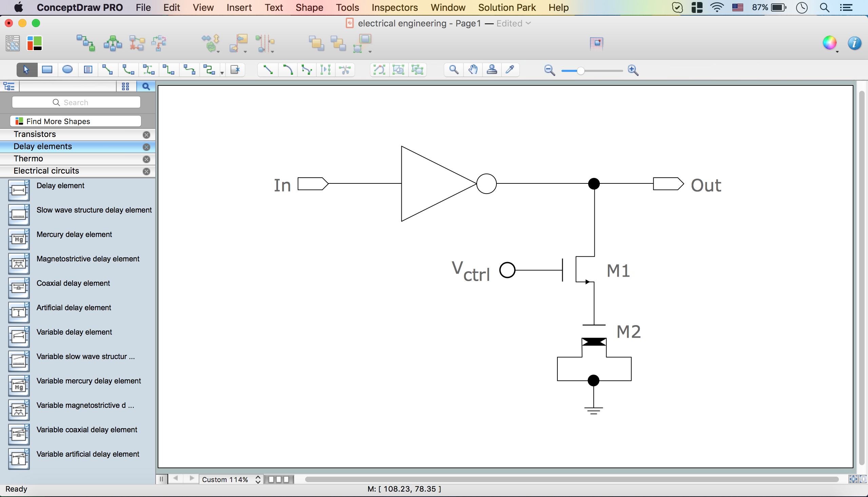Toggle the library tree view button
The image size is (868, 497).
9,87
